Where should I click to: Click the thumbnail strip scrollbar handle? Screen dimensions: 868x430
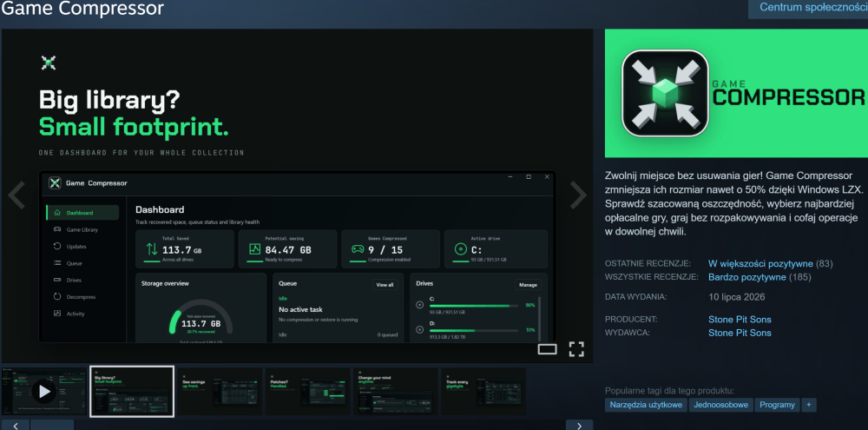(52, 425)
